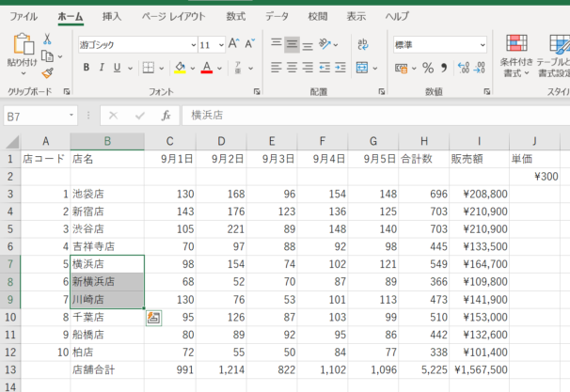Select cell containing ¥1,567,500
Viewport: 570px width, 392px height.
point(479,369)
